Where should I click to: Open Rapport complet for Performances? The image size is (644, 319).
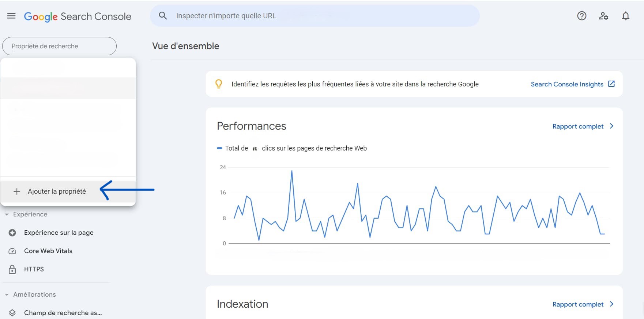[578, 126]
